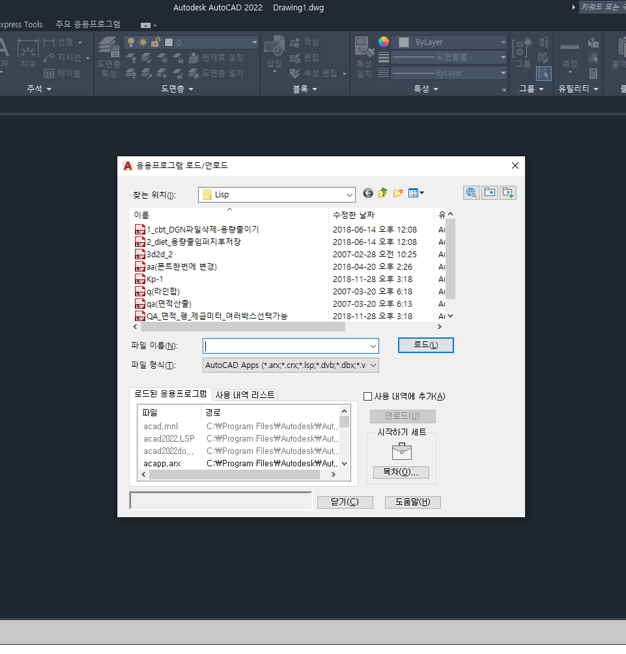Expand the File name combo box arrow

click(373, 346)
